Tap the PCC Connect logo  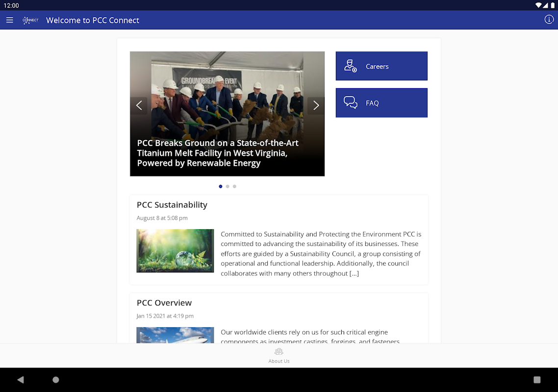[x=30, y=20]
